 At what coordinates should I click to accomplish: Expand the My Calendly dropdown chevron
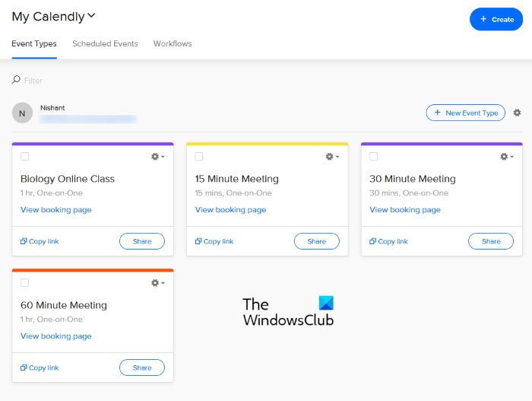click(92, 15)
